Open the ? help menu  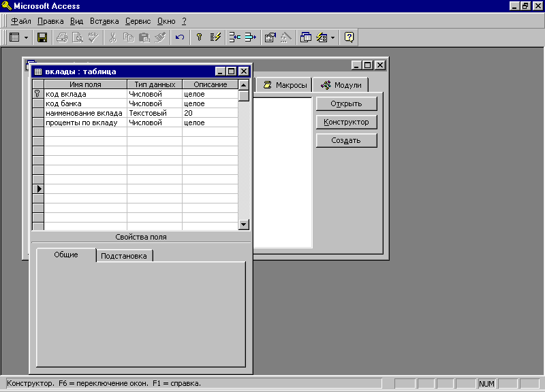click(x=184, y=21)
